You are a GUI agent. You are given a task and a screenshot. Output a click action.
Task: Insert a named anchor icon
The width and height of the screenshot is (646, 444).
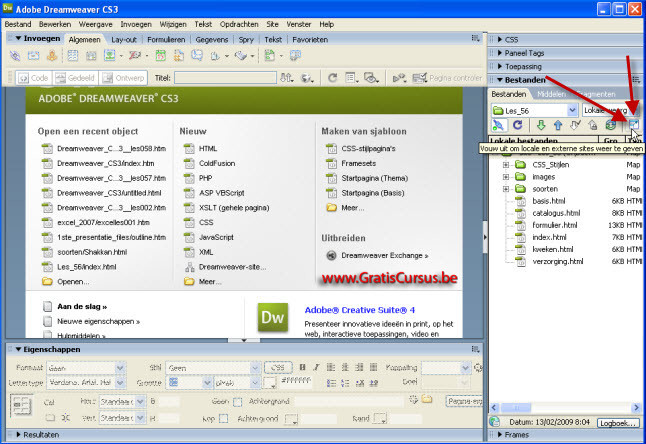(x=52, y=56)
